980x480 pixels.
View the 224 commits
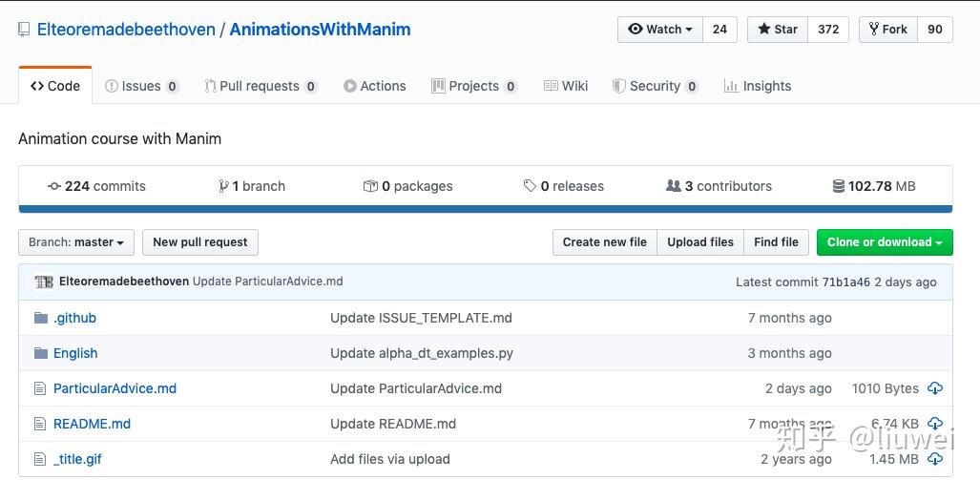(x=96, y=186)
